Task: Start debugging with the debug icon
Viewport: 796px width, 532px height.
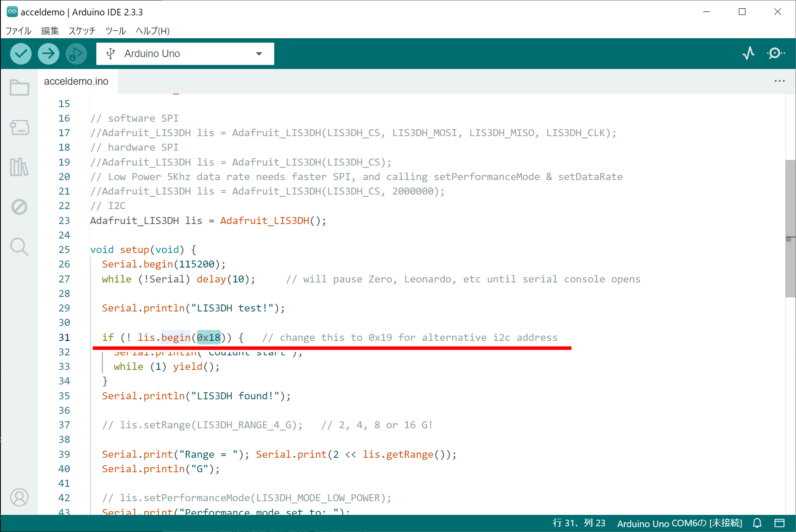Action: 76,54
